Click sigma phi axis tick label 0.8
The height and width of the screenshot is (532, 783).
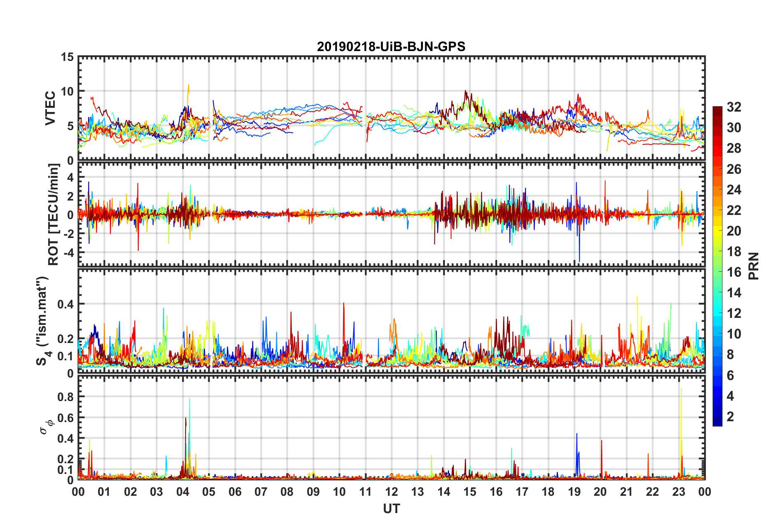pyautogui.click(x=65, y=397)
